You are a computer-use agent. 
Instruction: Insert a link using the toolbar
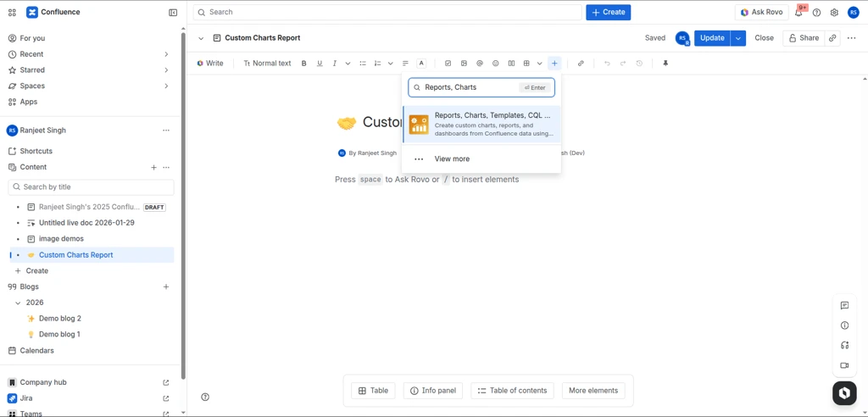click(x=581, y=63)
